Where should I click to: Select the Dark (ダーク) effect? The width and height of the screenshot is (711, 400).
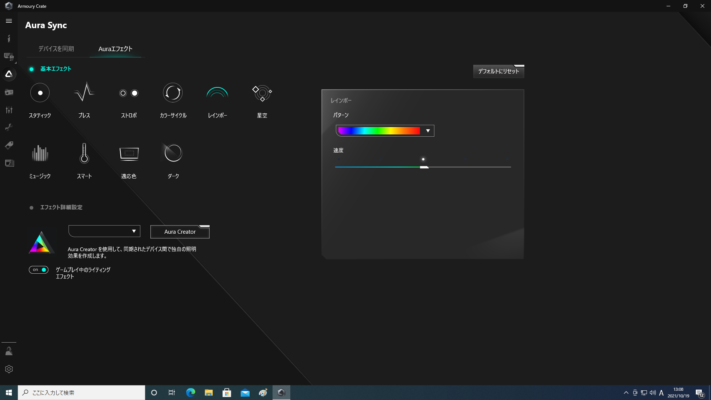tap(173, 153)
